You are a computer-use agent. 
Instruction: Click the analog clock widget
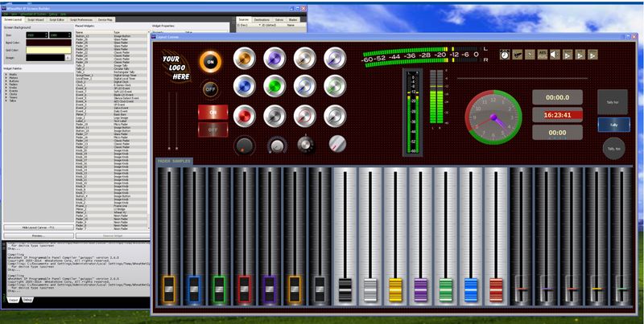click(493, 117)
